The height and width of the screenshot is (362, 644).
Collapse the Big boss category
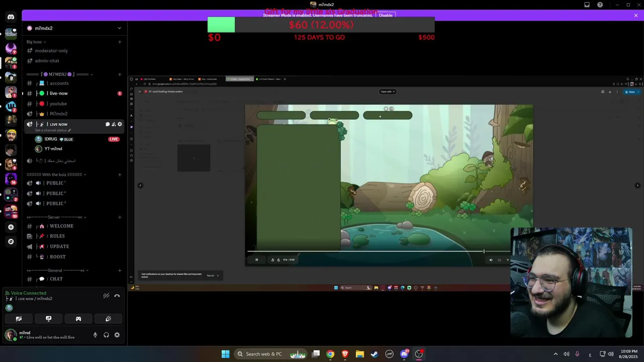[x=36, y=42]
